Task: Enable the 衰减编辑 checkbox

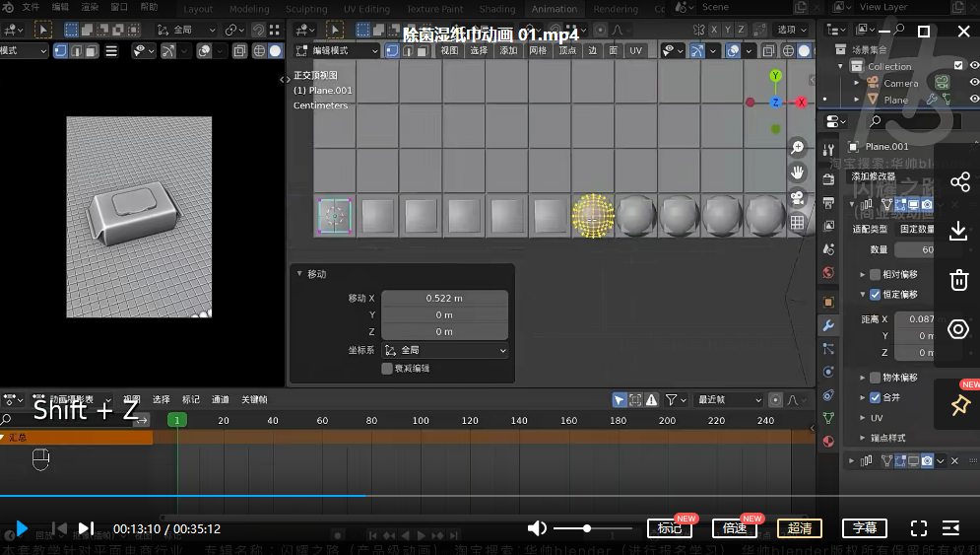Action: [x=387, y=369]
